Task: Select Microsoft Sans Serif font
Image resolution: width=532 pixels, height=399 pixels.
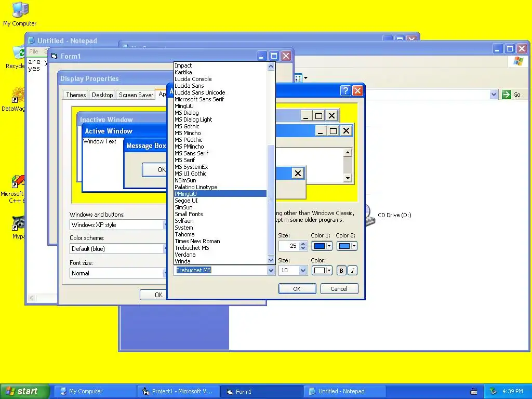Action: [220, 99]
